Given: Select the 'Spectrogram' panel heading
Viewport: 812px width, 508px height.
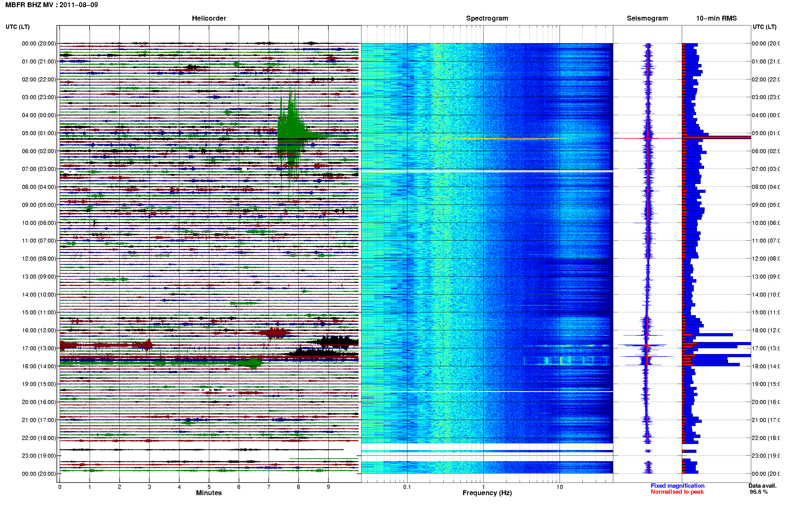Looking at the screenshot, I should point(487,18).
